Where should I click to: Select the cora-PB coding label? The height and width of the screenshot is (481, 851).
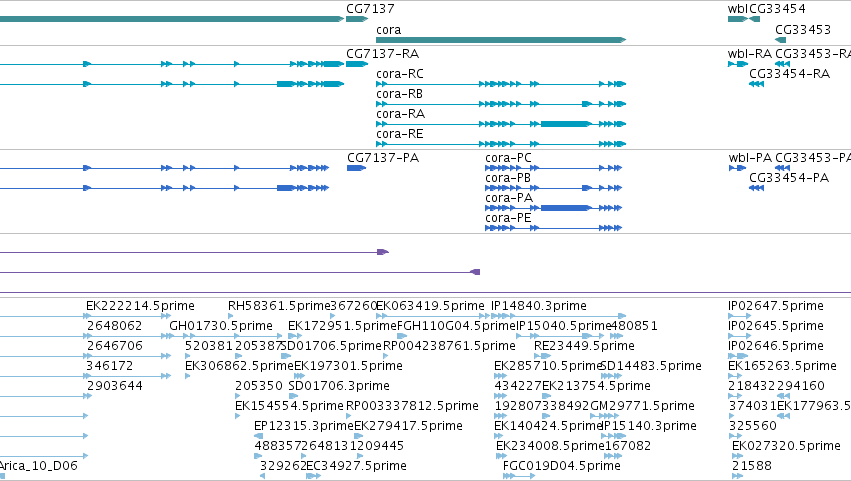point(508,178)
